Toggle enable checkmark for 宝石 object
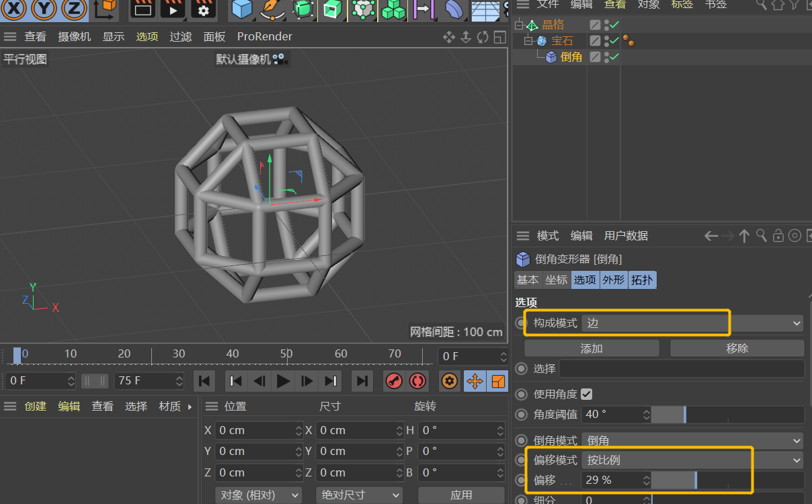This screenshot has height=504, width=812. pos(614,41)
